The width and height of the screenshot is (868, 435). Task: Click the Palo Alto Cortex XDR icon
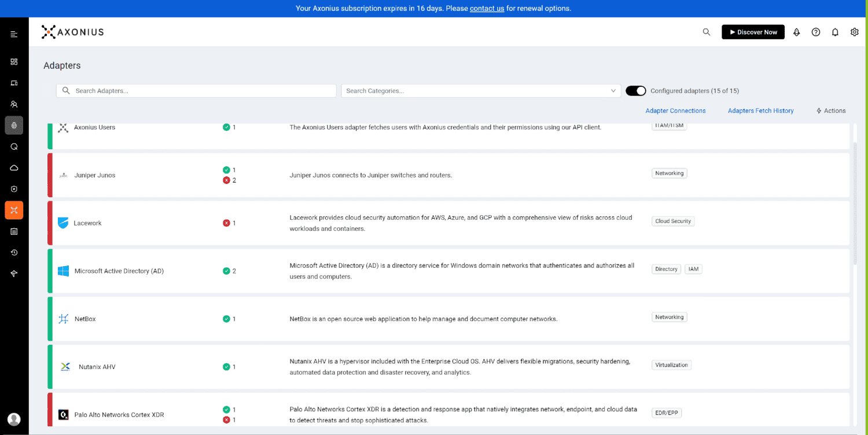point(63,415)
